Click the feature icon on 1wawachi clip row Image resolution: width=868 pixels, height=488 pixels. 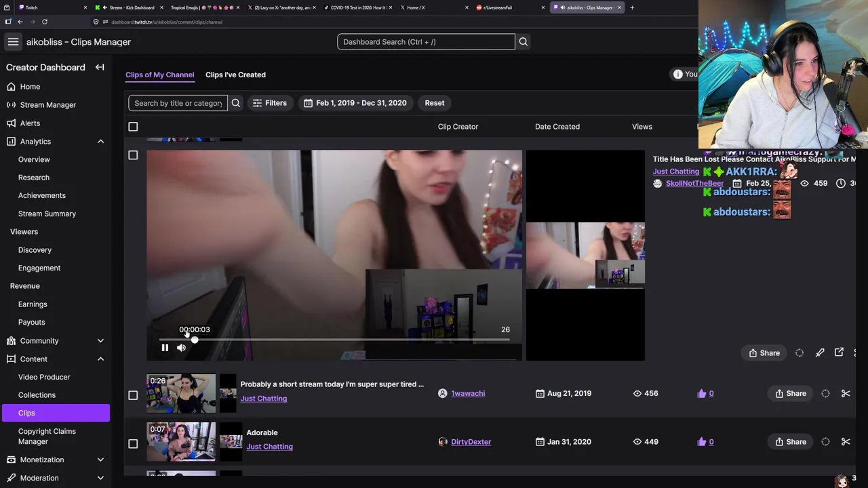click(x=825, y=393)
